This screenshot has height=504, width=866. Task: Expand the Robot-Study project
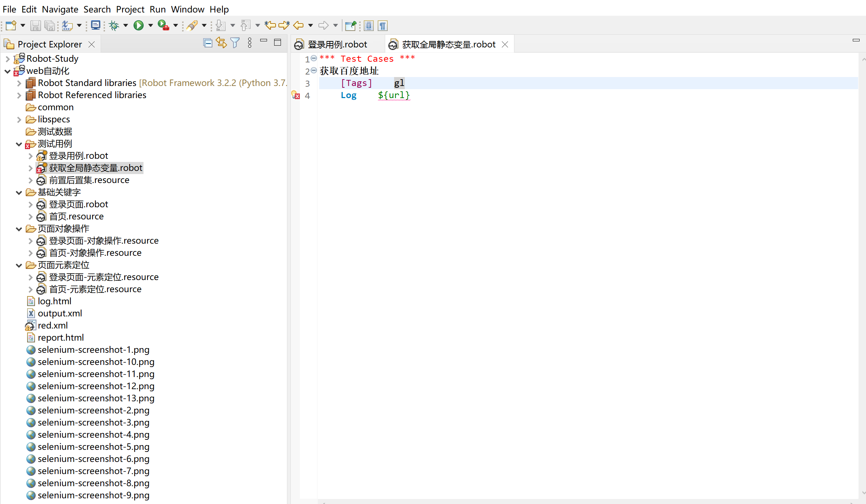[7, 59]
